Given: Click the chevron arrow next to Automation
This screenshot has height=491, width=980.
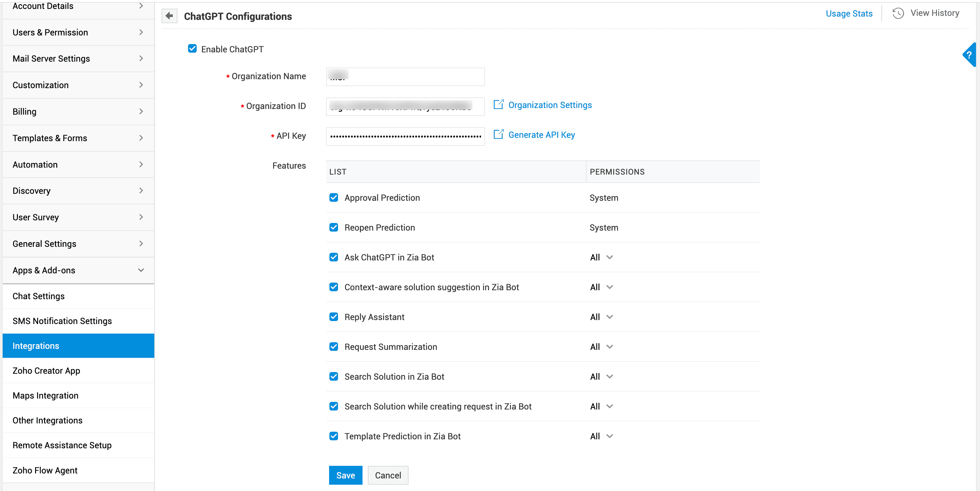Looking at the screenshot, I should tap(141, 164).
